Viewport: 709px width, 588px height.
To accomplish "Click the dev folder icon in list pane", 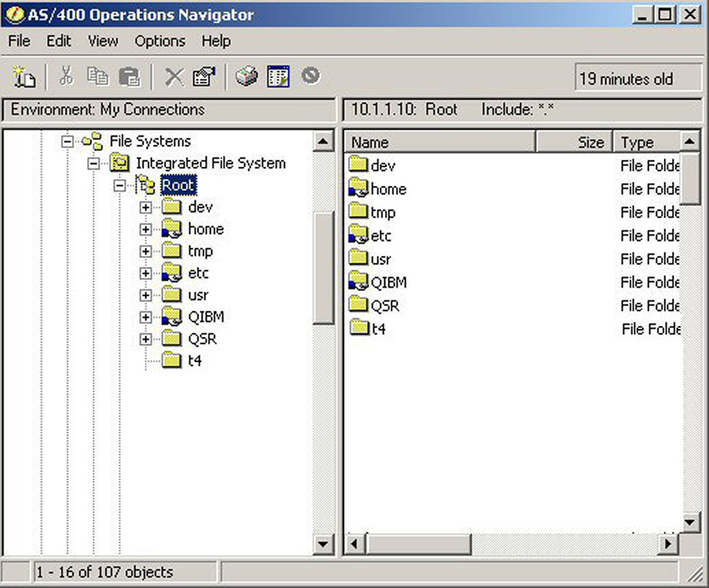I will pos(358,165).
